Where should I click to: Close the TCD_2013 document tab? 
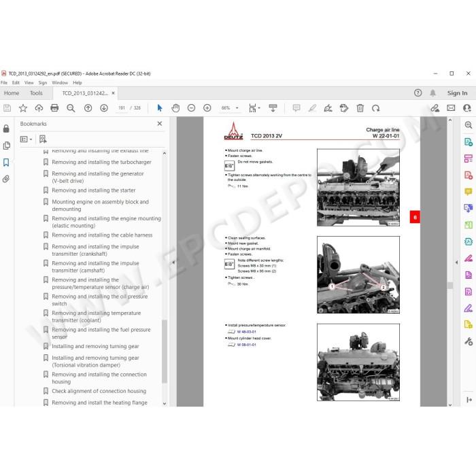tap(114, 93)
